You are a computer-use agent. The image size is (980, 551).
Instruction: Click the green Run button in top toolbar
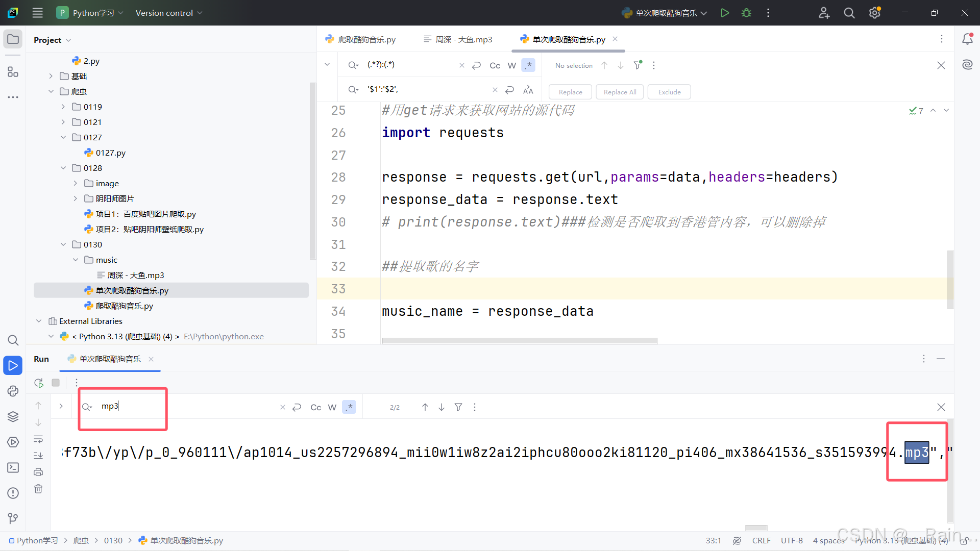[724, 13]
